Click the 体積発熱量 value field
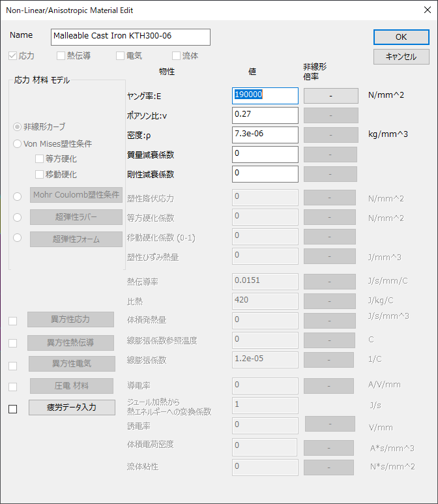Viewport: 438px width, 504px height. coord(265,321)
